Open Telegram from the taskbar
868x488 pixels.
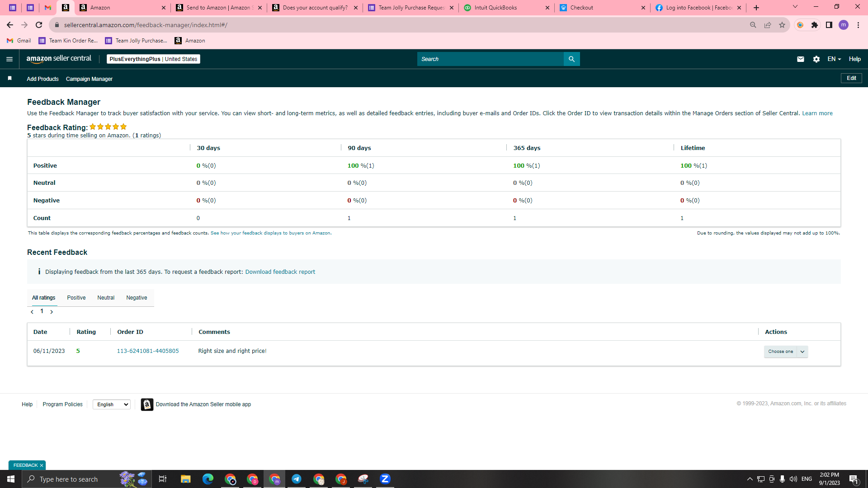297,479
